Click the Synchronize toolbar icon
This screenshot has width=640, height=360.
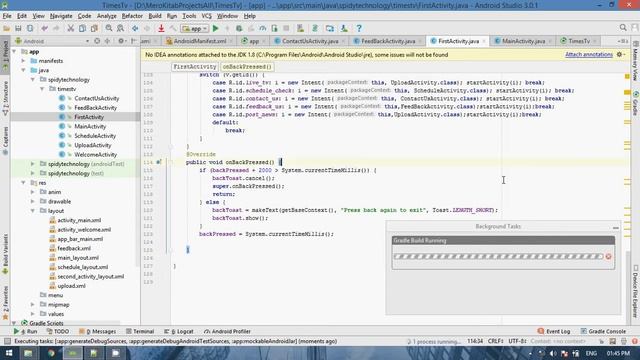[x=30, y=28]
